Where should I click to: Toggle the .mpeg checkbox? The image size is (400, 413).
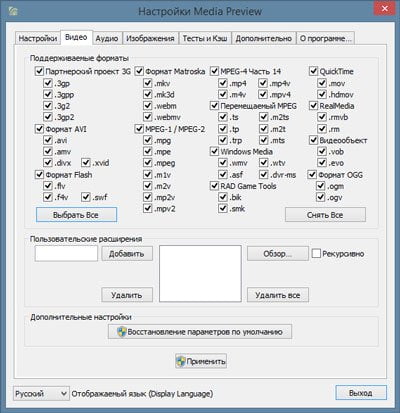coord(148,163)
